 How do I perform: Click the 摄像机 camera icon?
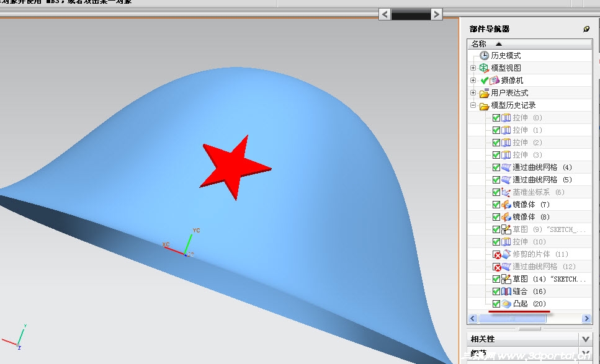click(495, 80)
